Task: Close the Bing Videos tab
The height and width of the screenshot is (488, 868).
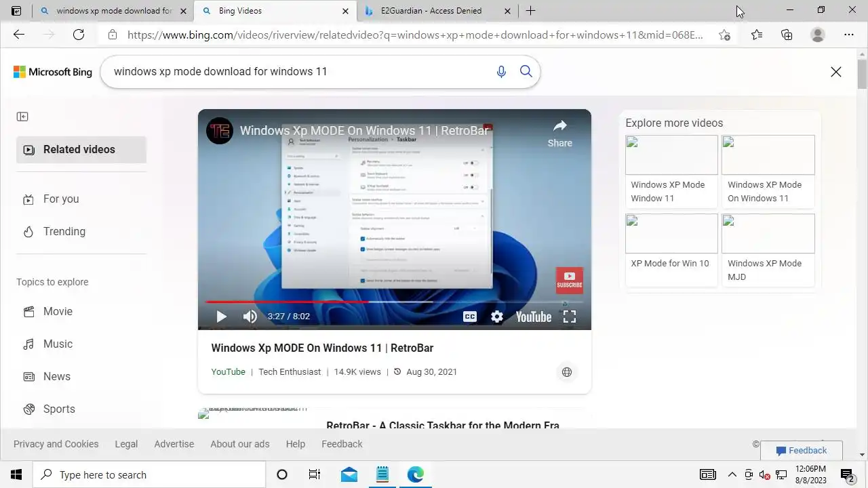Action: coord(345,11)
